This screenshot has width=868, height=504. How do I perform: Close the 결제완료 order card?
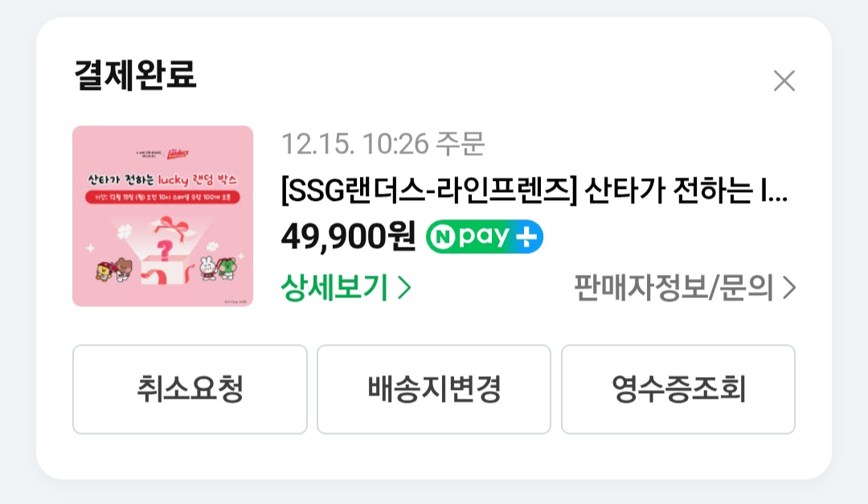[784, 81]
